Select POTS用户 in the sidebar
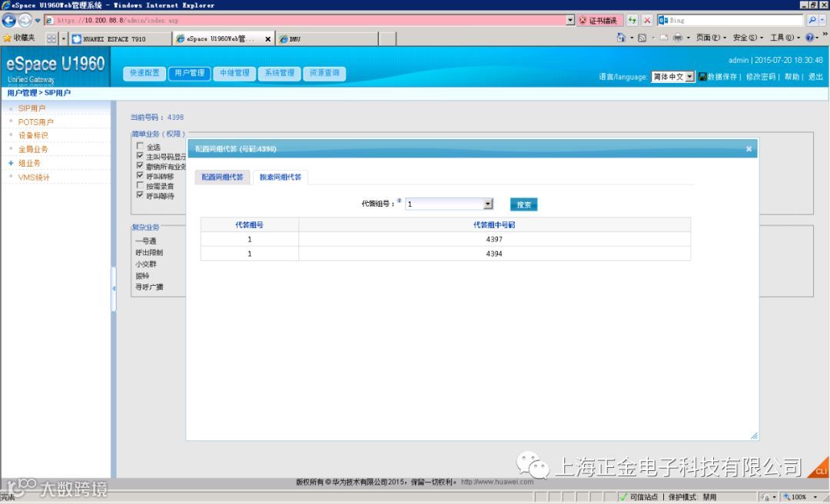 click(x=35, y=121)
